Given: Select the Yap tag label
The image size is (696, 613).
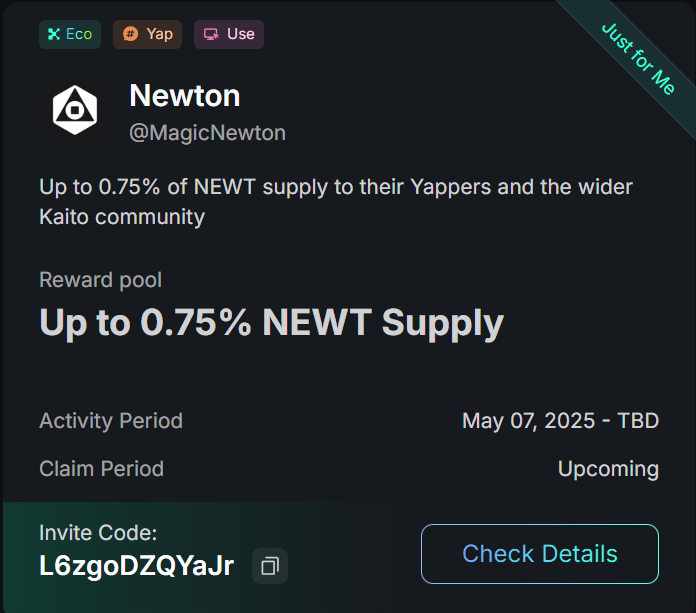Looking at the screenshot, I should (159, 34).
